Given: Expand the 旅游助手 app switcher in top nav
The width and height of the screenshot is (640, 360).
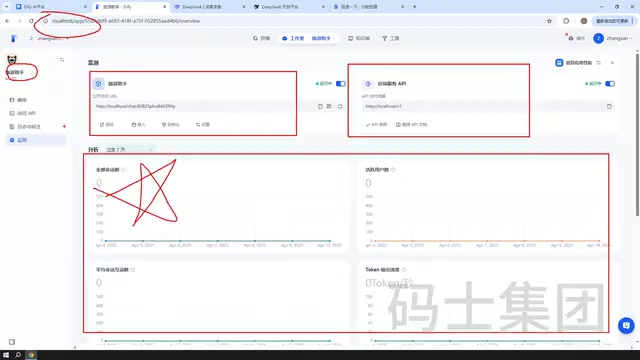Looking at the screenshot, I should tap(323, 38).
